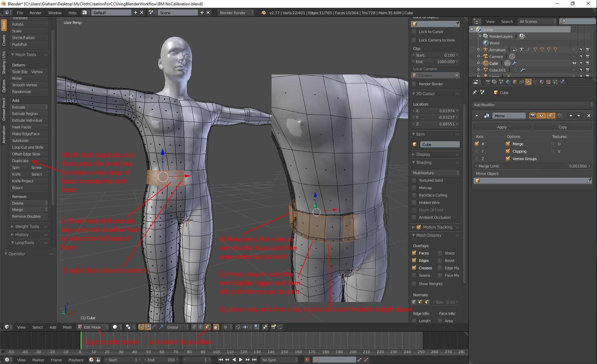
Task: Enable the rotate manipulator arc
Action: (154, 327)
